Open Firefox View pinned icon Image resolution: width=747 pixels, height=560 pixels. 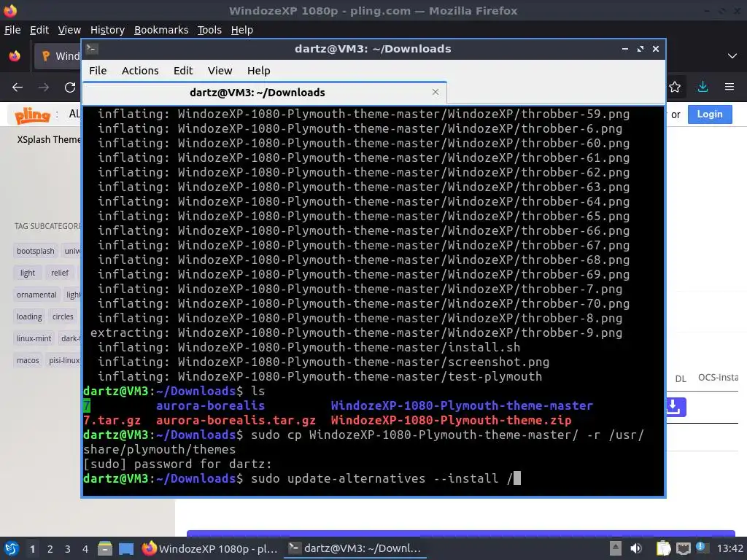(x=15, y=56)
